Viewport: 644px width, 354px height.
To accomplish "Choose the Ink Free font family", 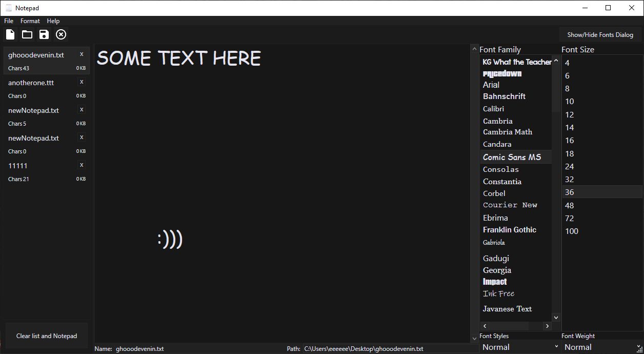I will click(x=516, y=293).
